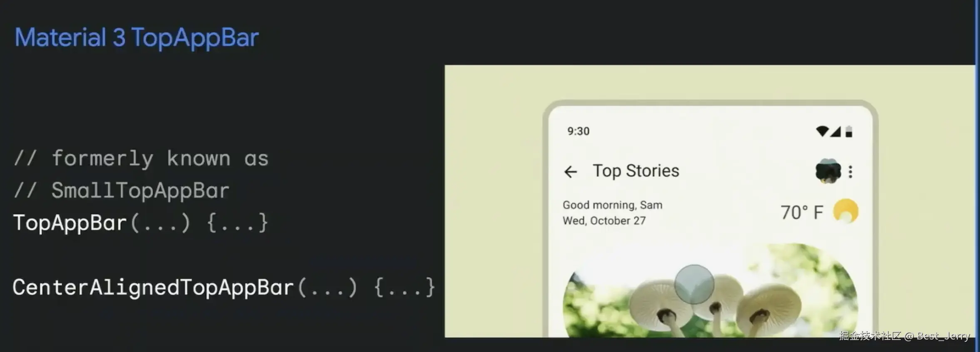The height and width of the screenshot is (352, 980).
Task: Click the battery status icon
Action: pos(849,131)
